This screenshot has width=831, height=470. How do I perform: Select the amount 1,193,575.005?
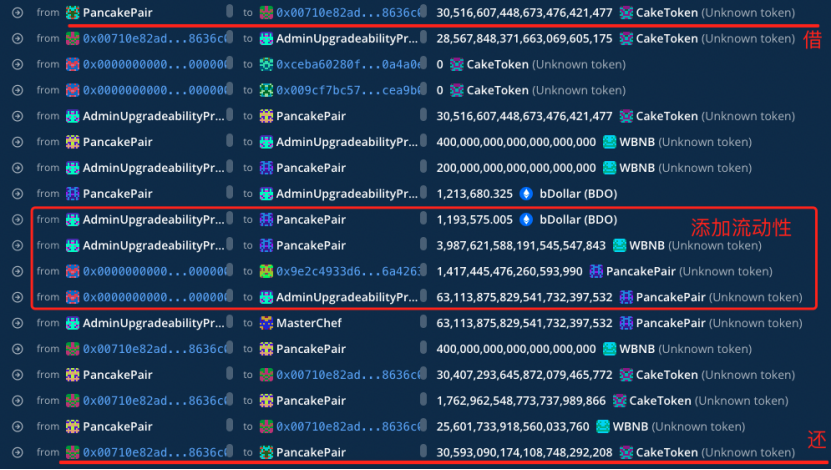[x=474, y=220]
